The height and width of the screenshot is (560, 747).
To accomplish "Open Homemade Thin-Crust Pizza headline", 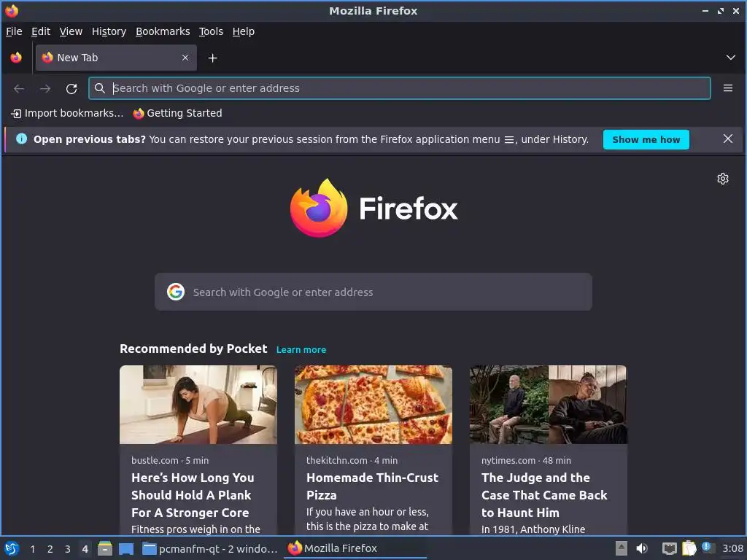I will [372, 486].
